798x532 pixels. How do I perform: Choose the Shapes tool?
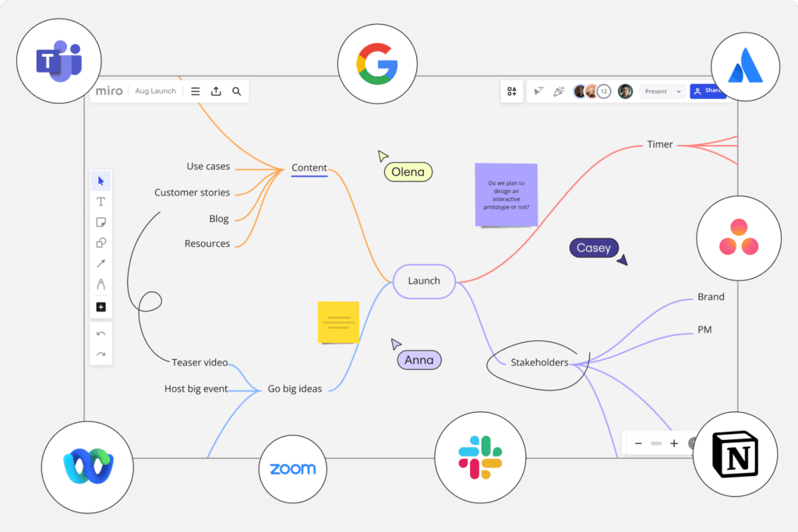101,243
